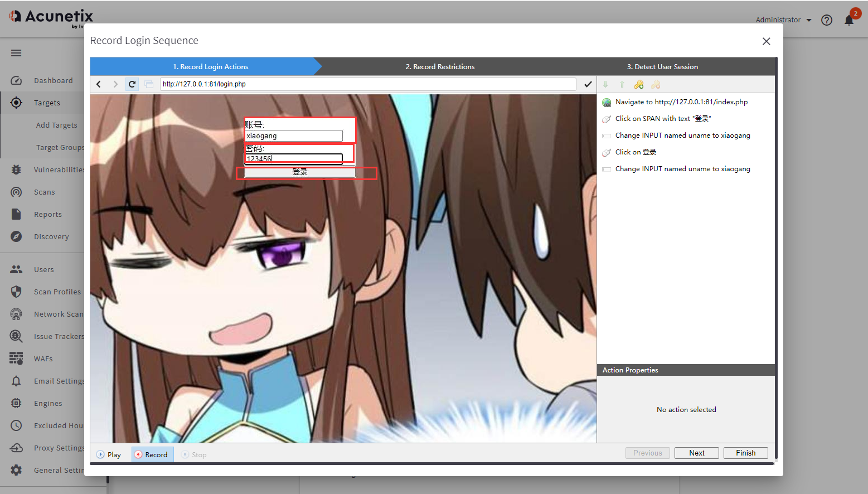
Task: Open the Email Settings bell icon
Action: tap(16, 381)
